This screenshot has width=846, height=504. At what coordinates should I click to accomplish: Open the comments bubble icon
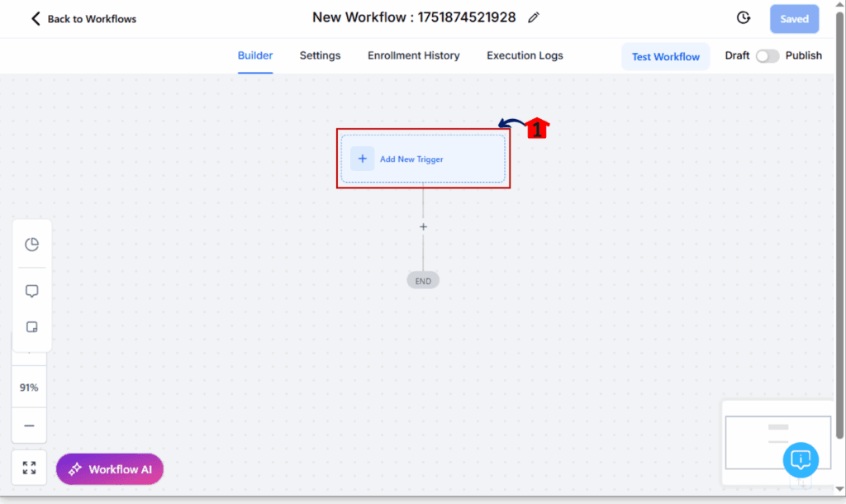pyautogui.click(x=32, y=291)
